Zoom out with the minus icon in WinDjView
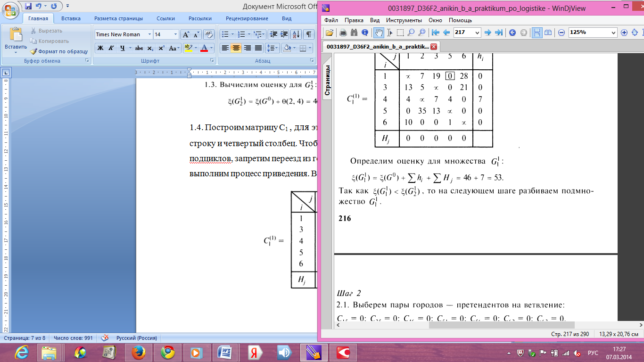Viewport: 644px width, 362px height. [x=561, y=33]
